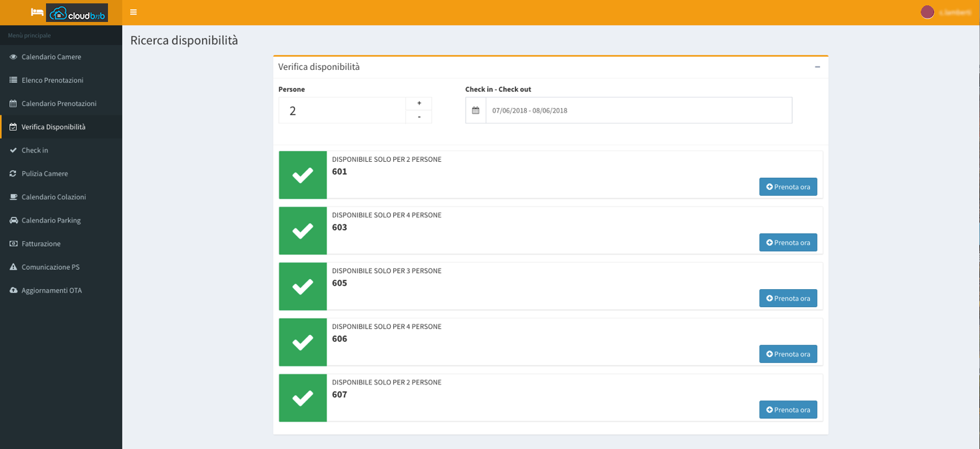
Task: Click the cloudb&b logo
Action: pyautogui.click(x=77, y=13)
